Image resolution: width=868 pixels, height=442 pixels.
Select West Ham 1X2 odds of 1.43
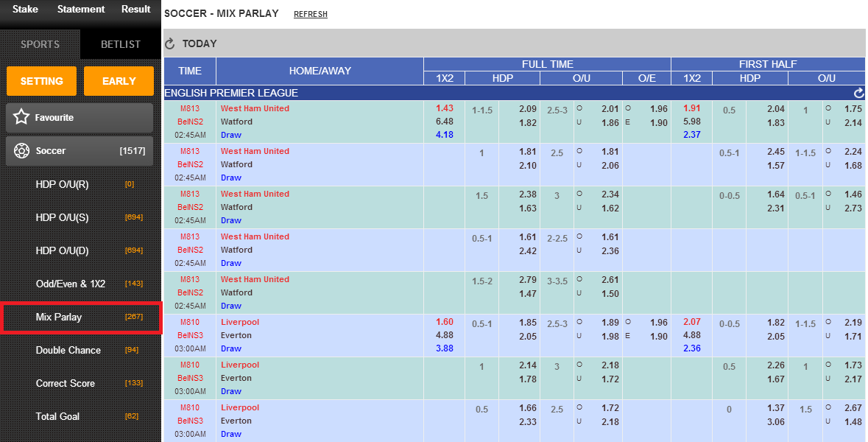[444, 108]
